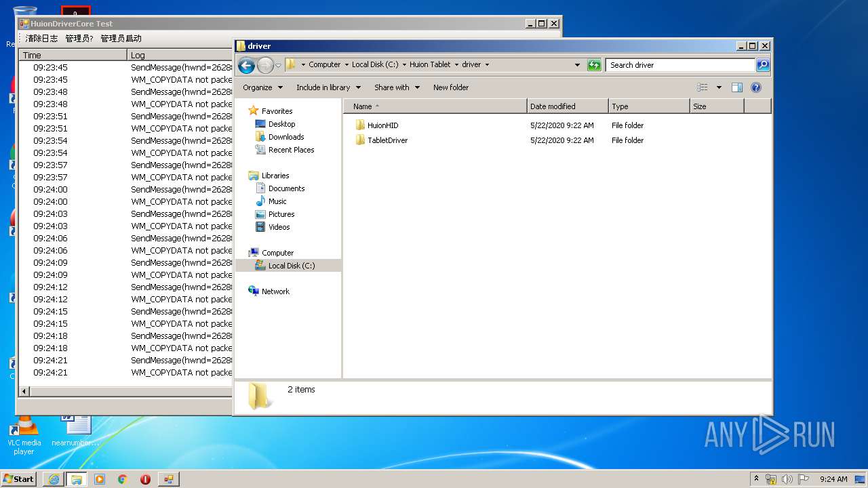Click the volume tray icon
This screenshot has width=868, height=488.
coord(787,479)
